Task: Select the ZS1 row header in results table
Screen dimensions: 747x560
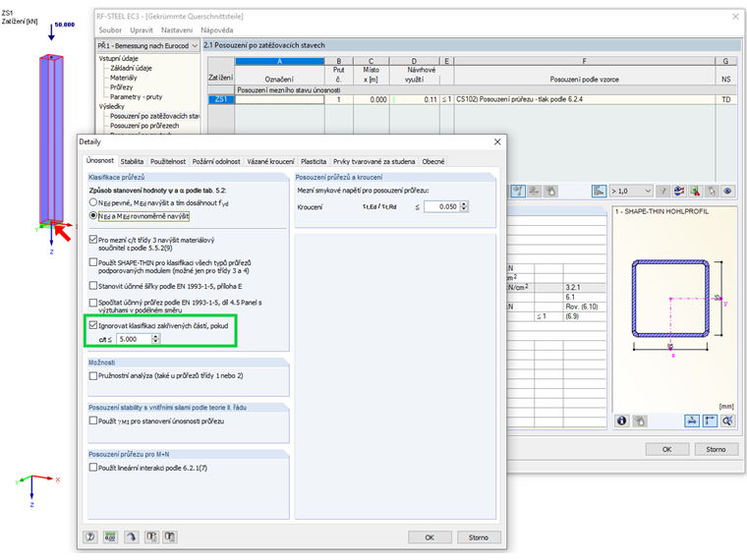Action: pos(221,99)
